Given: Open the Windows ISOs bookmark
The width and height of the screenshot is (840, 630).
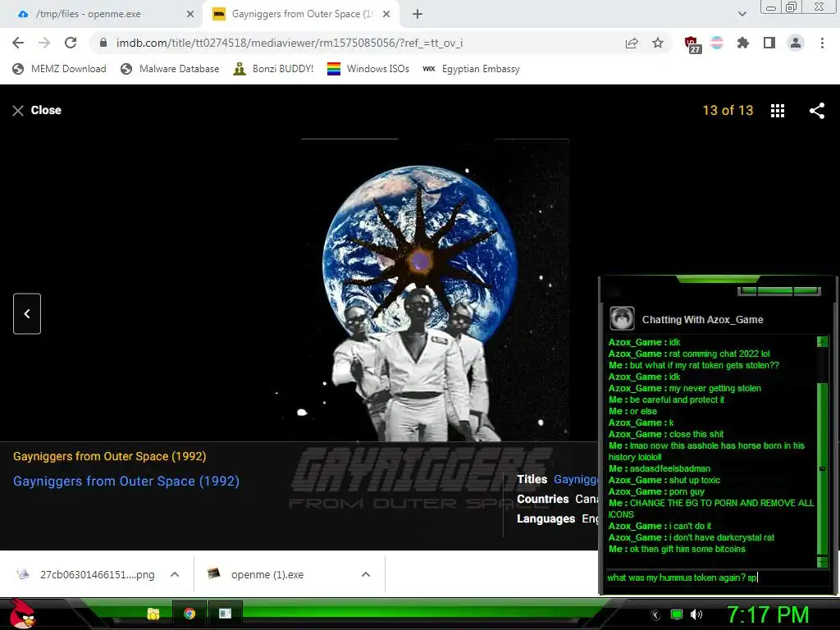Looking at the screenshot, I should [368, 69].
